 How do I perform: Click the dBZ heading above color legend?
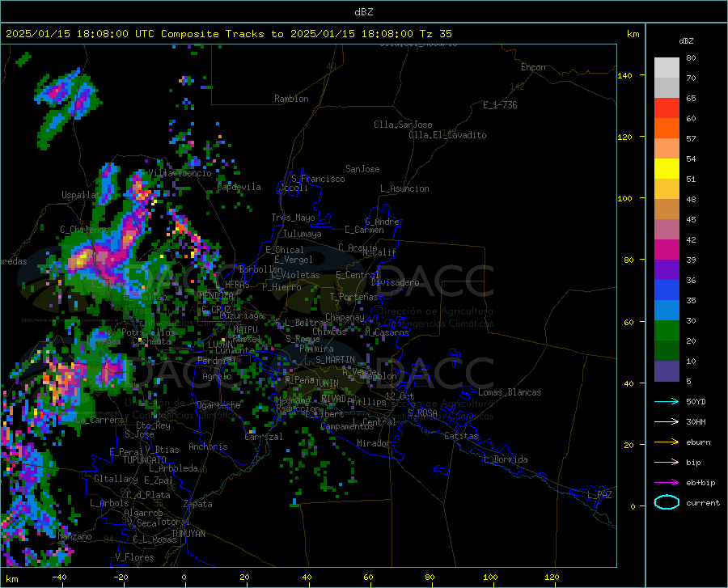tap(686, 40)
